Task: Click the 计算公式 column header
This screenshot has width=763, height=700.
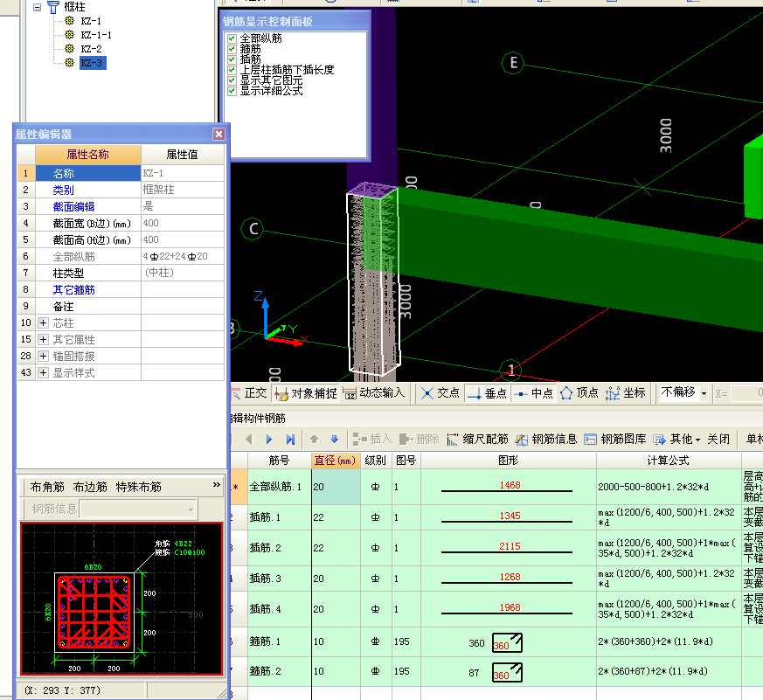Action: click(669, 461)
